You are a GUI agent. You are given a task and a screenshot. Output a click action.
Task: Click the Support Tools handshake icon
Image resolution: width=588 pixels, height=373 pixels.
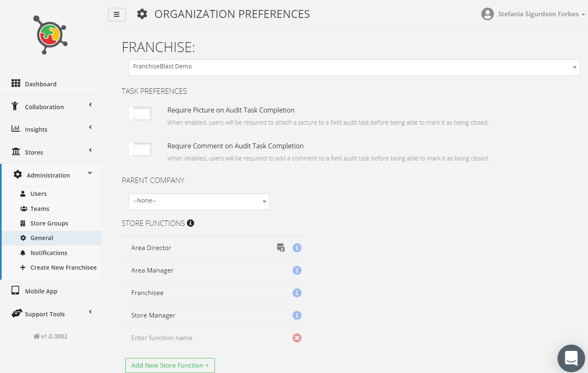(x=17, y=313)
